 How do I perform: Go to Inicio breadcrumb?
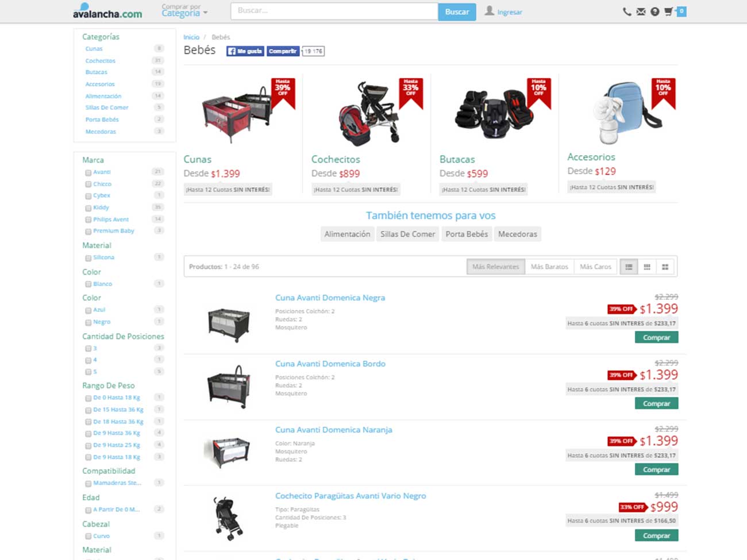click(x=191, y=37)
